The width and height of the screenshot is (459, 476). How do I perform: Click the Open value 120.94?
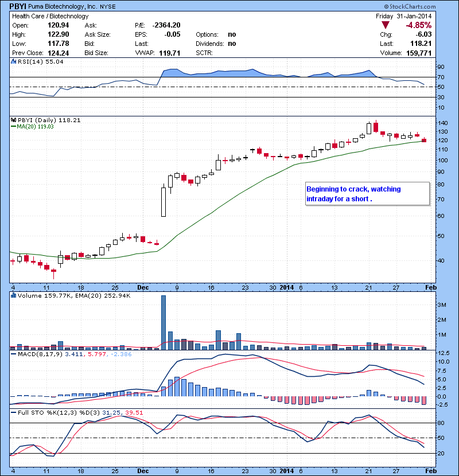point(59,25)
